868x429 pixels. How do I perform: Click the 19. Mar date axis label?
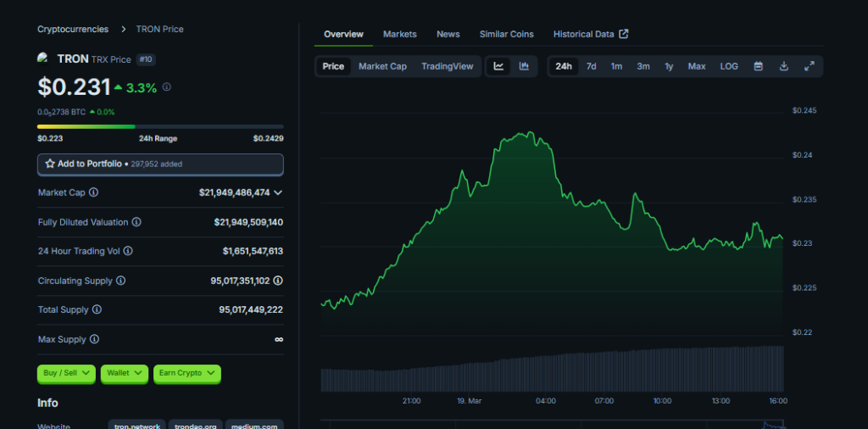click(470, 401)
